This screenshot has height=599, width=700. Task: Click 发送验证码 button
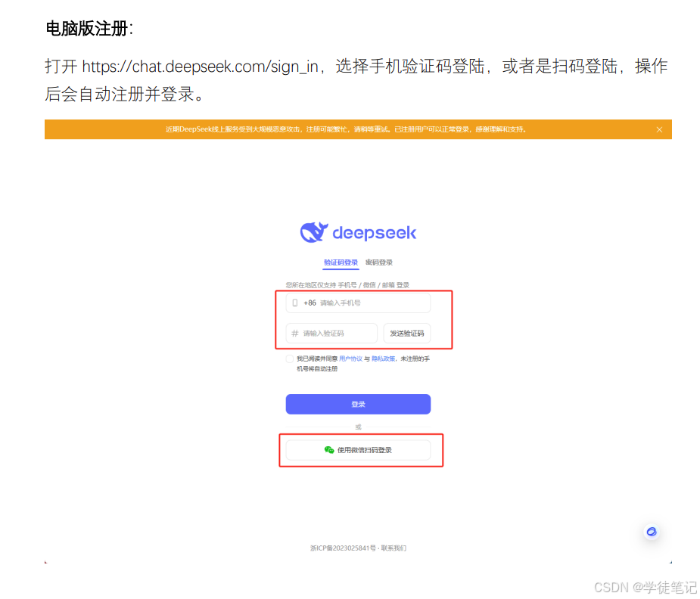tap(406, 334)
